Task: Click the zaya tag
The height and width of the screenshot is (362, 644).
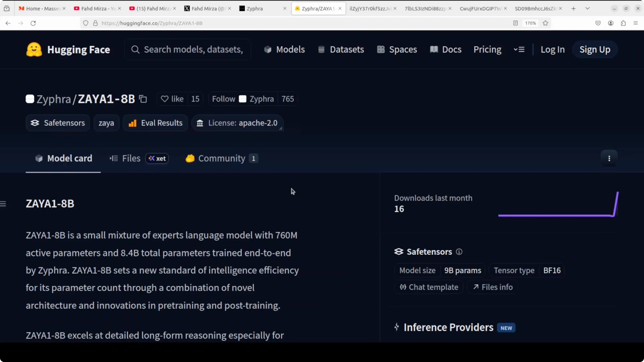Action: tap(106, 123)
